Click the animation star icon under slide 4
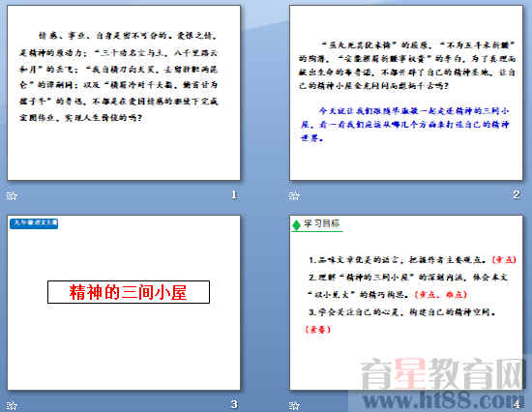Image resolution: width=532 pixels, height=412 pixels. (294, 406)
